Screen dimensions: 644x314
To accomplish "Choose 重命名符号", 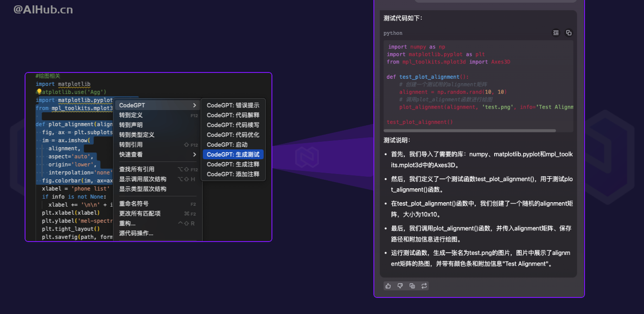I will (x=158, y=204).
